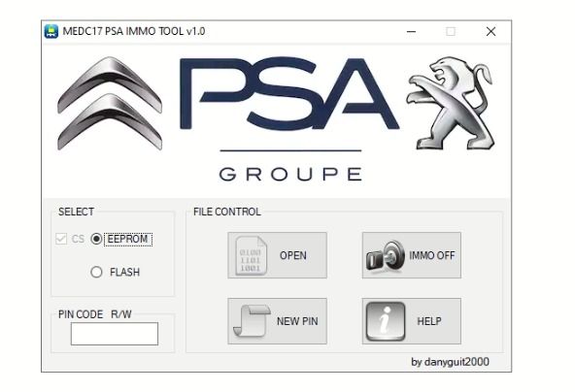
Task: Click the Peugeot lion logo
Action: [451, 103]
